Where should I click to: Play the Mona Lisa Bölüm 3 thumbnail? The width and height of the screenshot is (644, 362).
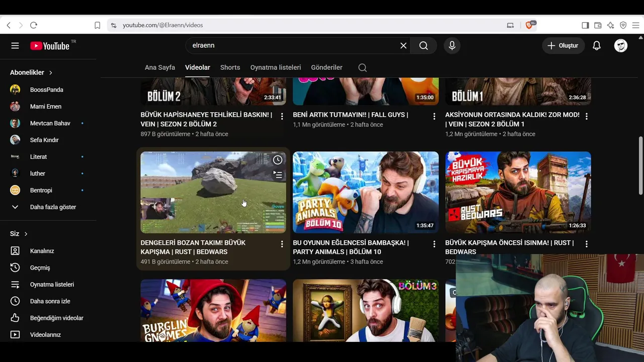pyautogui.click(x=366, y=311)
